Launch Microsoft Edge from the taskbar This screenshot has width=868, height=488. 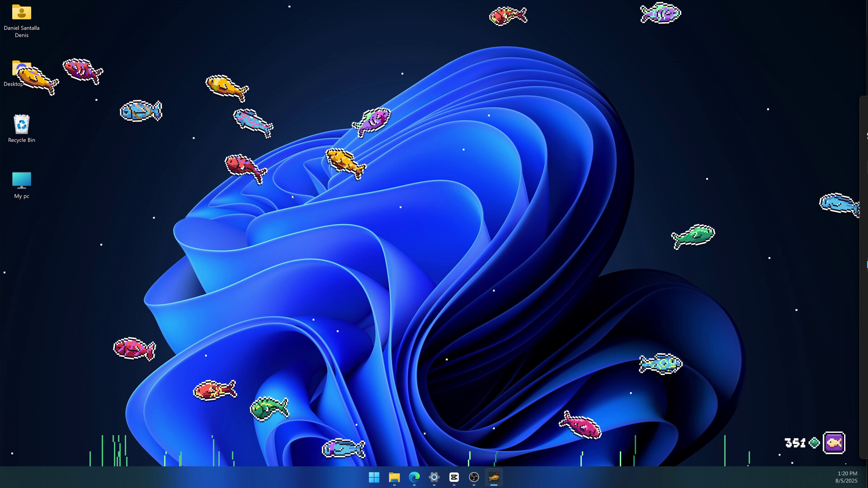[414, 477]
